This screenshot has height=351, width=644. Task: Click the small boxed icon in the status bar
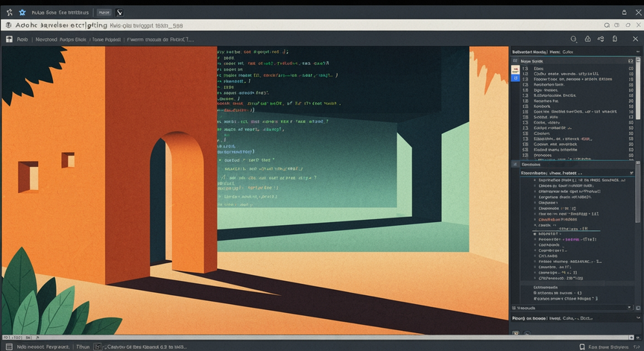(98, 347)
